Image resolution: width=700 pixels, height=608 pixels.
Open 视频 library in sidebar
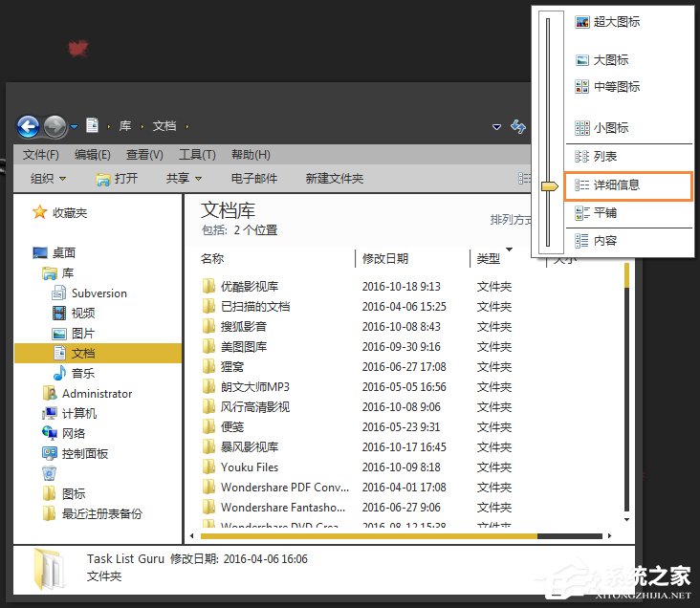[x=74, y=313]
